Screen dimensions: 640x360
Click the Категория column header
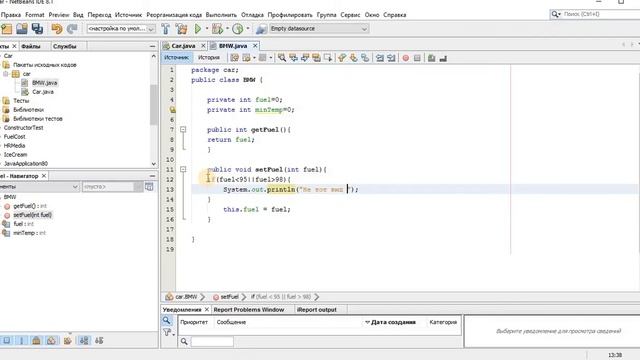pos(443,322)
